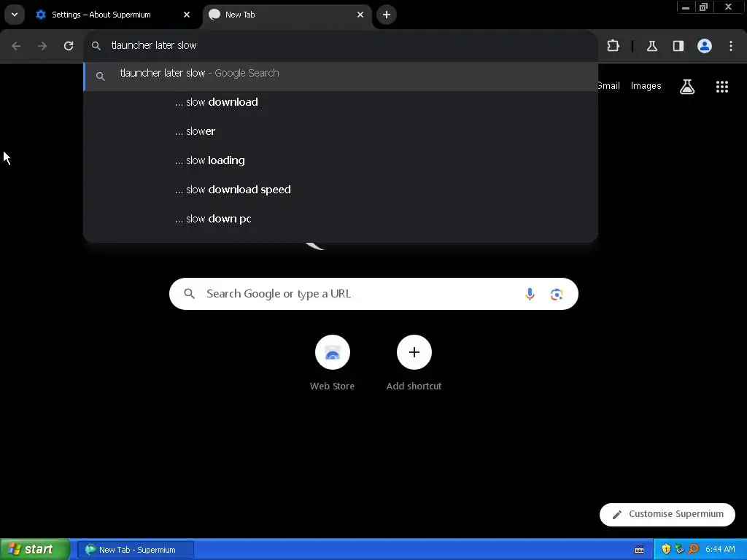This screenshot has height=560, width=747.
Task: Search by image with Lens icon
Action: (557, 294)
